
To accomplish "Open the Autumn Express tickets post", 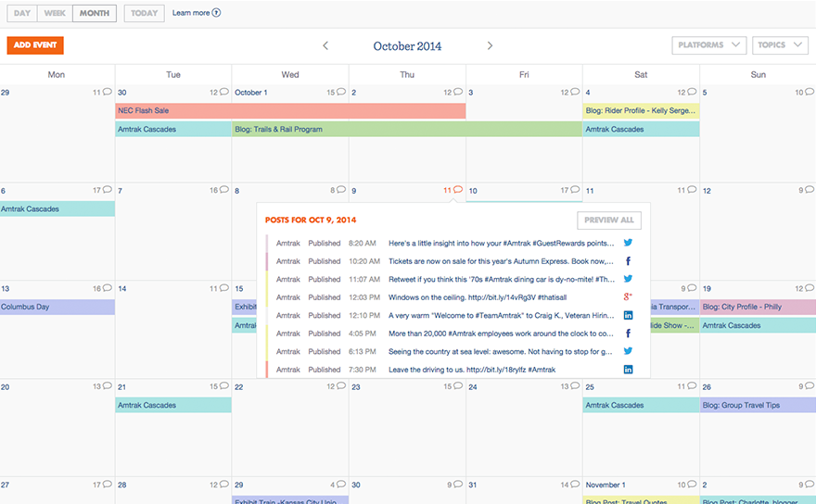I will click(x=501, y=261).
